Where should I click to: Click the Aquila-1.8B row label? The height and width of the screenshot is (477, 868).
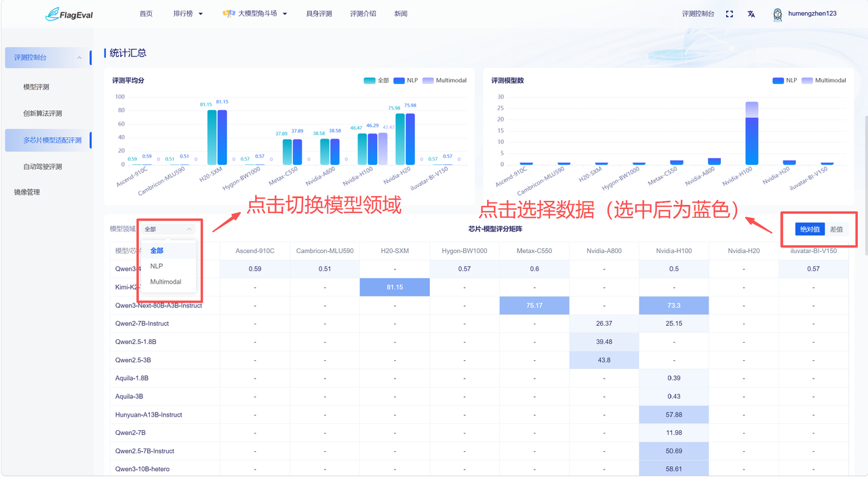[132, 378]
